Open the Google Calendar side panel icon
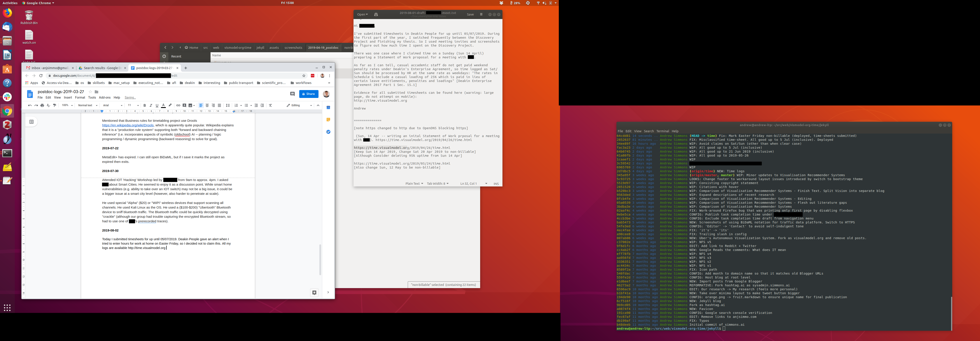Viewport: 980px width, 341px height. pos(328,108)
